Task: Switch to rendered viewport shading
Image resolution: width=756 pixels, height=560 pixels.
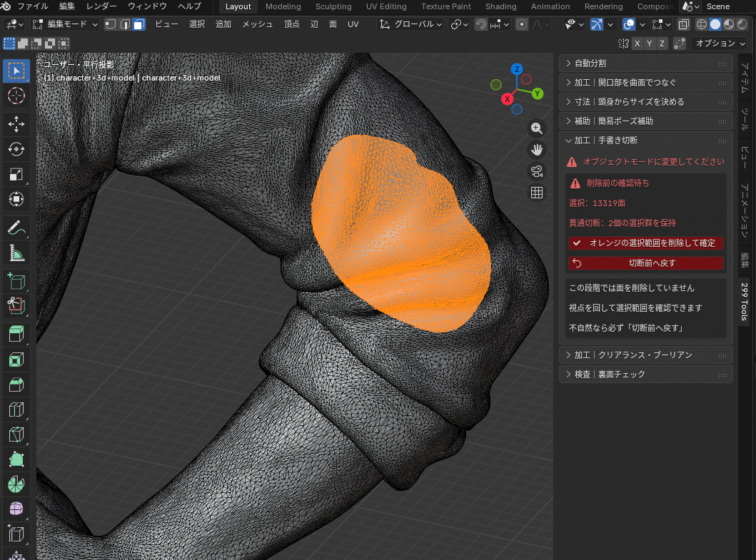Action: (742, 24)
